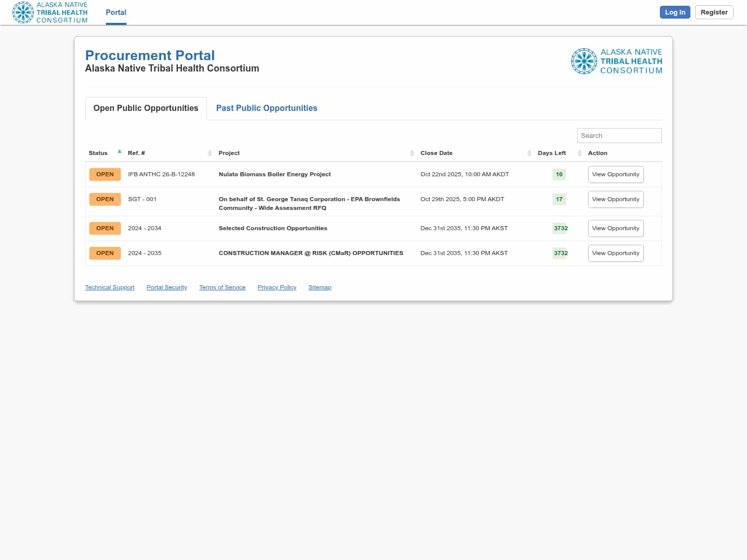The image size is (747, 560).
Task: Go to the Sitemap link
Action: pos(320,287)
